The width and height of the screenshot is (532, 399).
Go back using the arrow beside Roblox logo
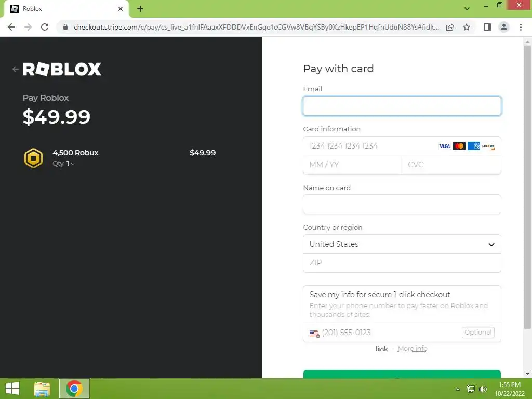click(x=15, y=69)
